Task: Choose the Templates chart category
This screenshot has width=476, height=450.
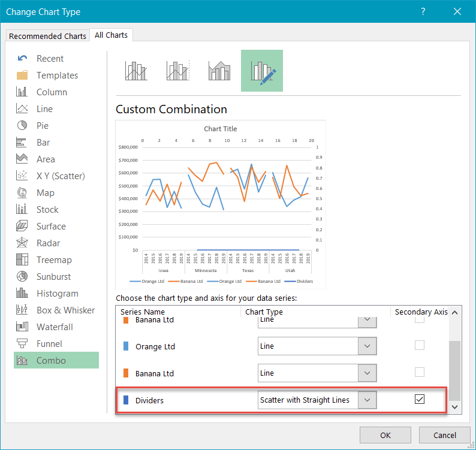Action: tap(57, 75)
